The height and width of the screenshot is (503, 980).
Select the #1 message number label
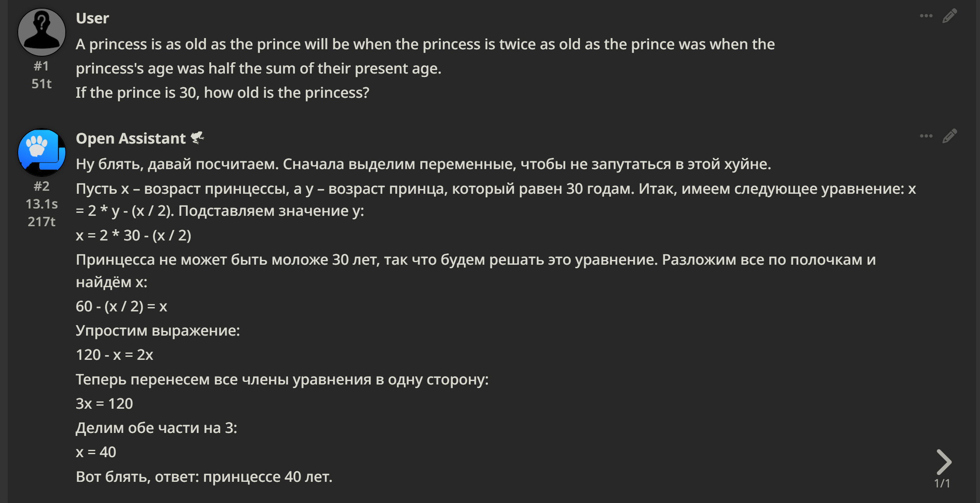[x=42, y=66]
